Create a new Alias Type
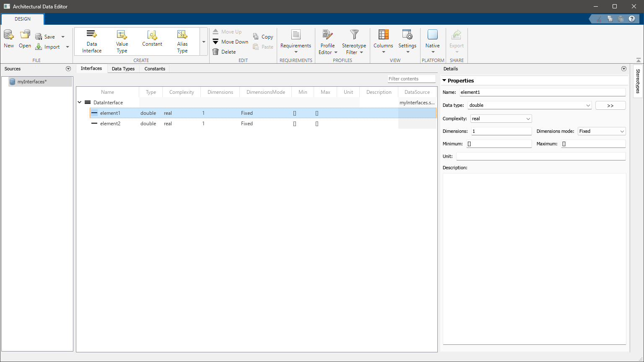The width and height of the screenshot is (644, 362). [182, 41]
